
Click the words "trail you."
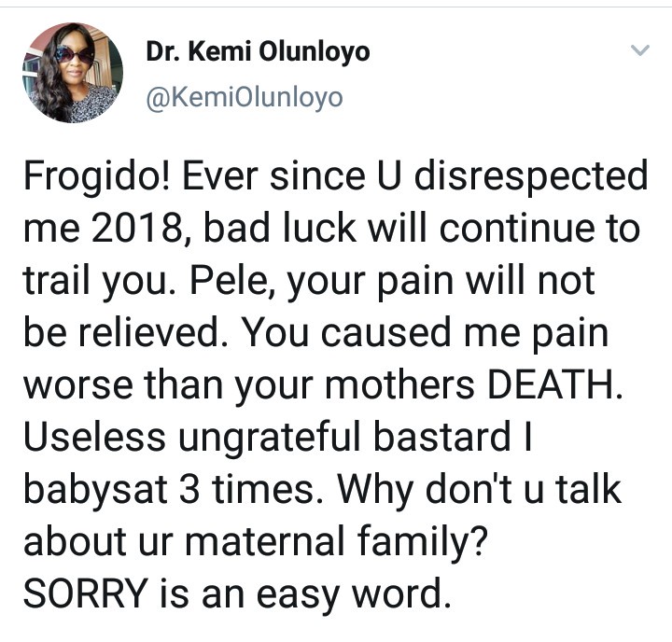point(100,280)
